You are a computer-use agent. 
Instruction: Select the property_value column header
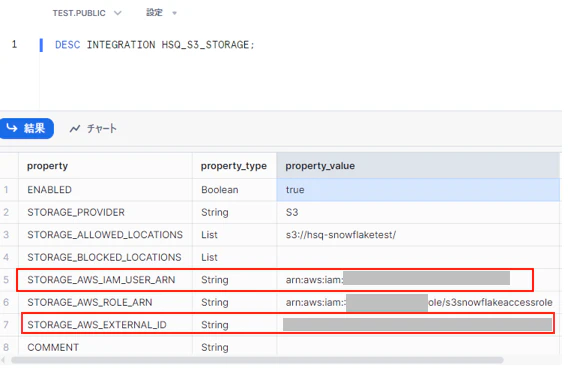point(418,166)
